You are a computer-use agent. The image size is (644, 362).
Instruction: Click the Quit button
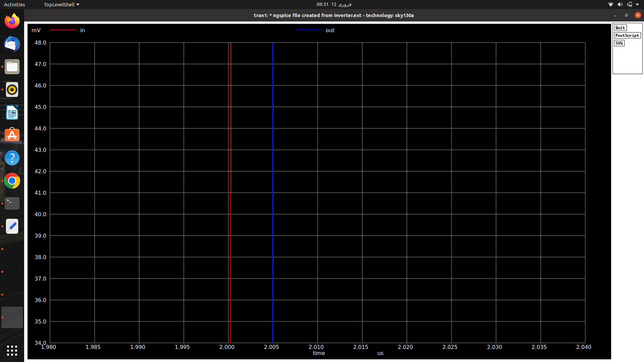click(620, 28)
